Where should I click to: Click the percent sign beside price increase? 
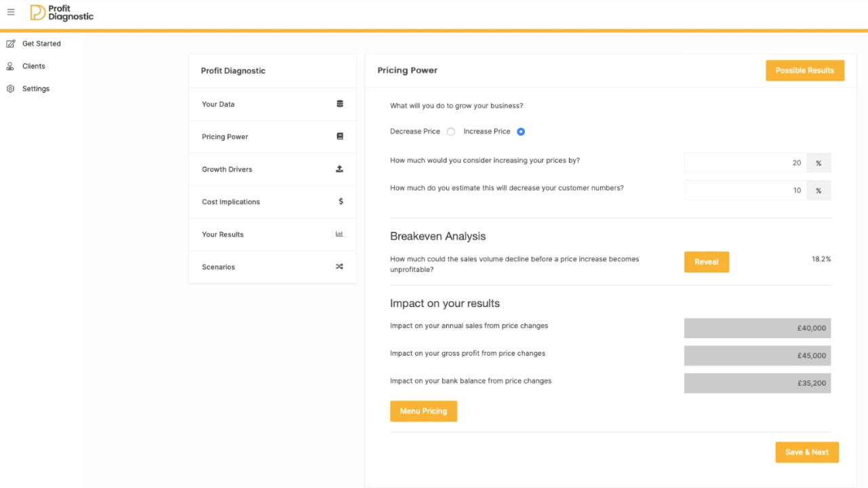pyautogui.click(x=818, y=163)
